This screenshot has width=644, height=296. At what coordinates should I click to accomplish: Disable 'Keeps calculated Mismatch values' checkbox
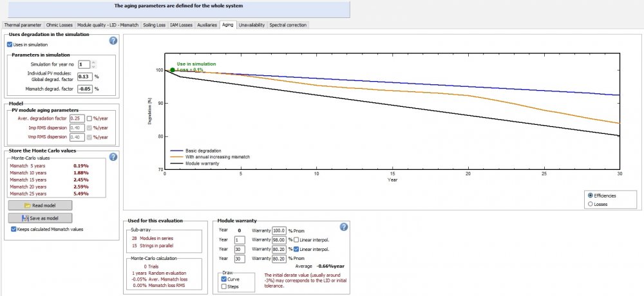[x=14, y=229]
